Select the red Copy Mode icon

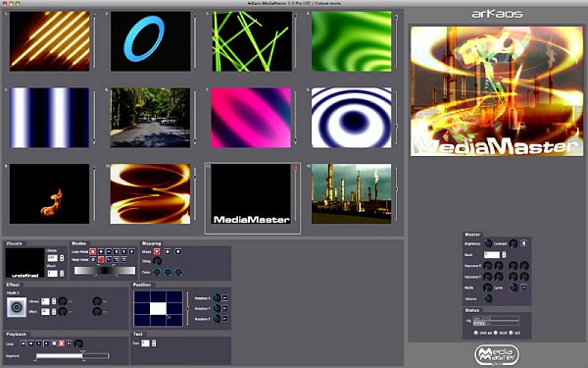point(93,251)
